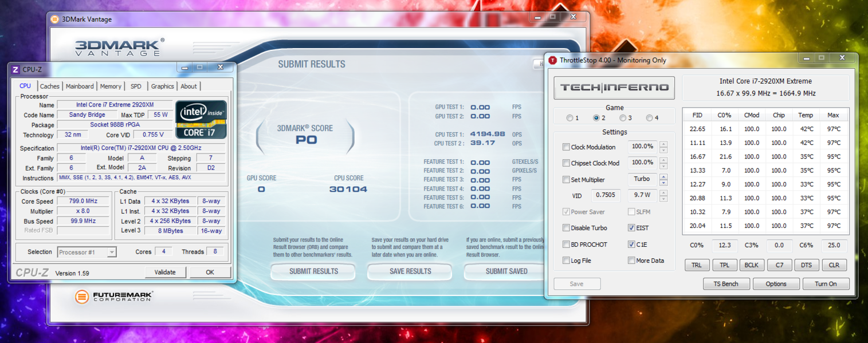The width and height of the screenshot is (868, 343).
Task: Click the Futuremark Corporation logo
Action: click(x=114, y=297)
